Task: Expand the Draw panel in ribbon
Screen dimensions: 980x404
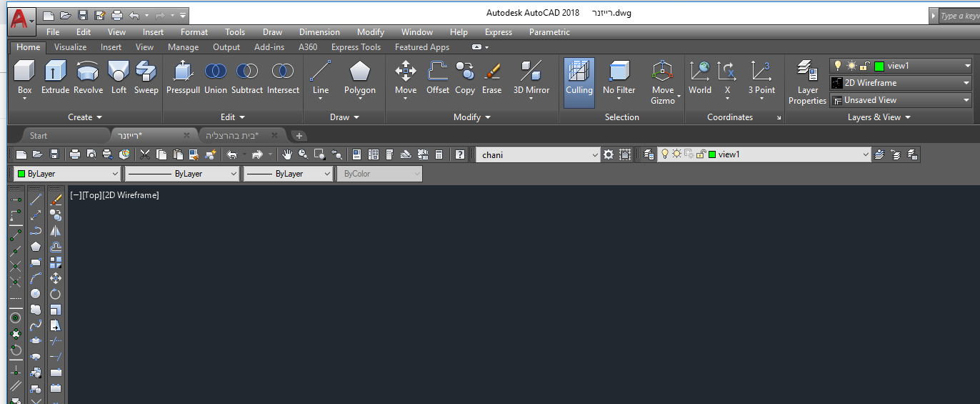Action: [x=344, y=117]
